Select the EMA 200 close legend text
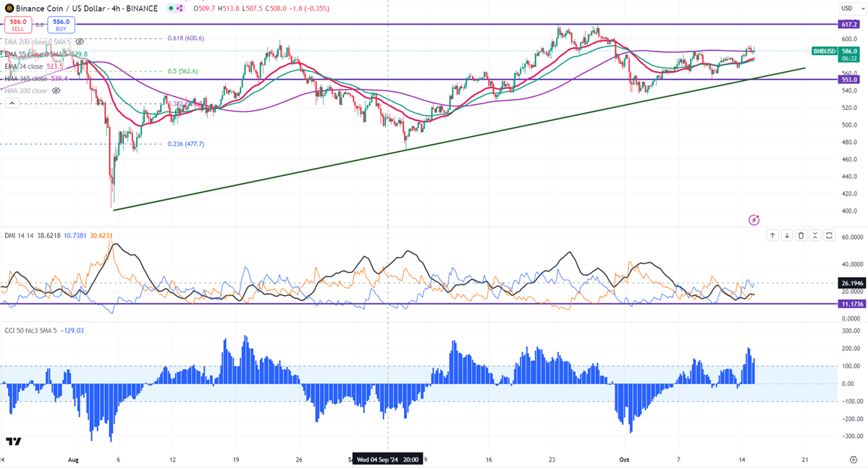The height and width of the screenshot is (469, 868). pos(38,41)
